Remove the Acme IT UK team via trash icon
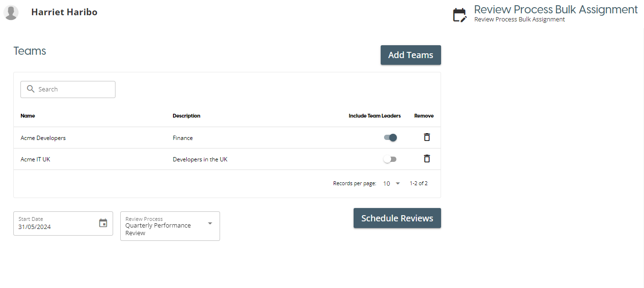 (427, 159)
